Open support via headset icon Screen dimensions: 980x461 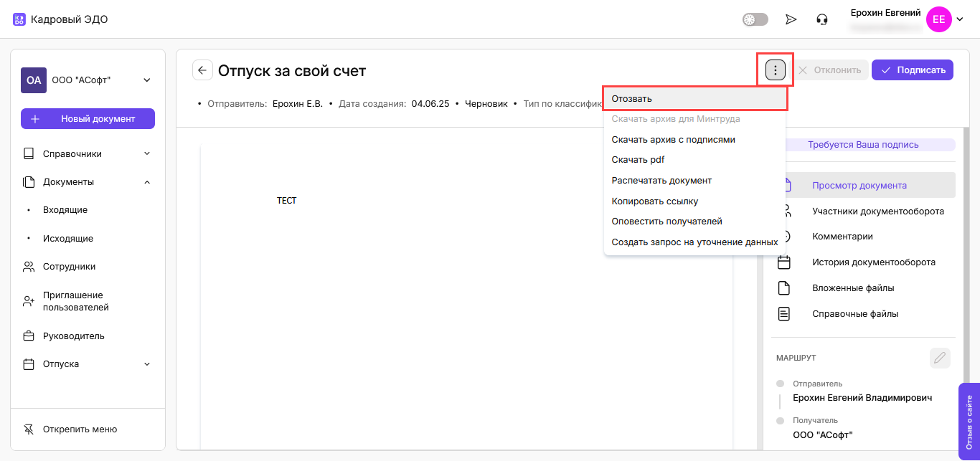[822, 19]
